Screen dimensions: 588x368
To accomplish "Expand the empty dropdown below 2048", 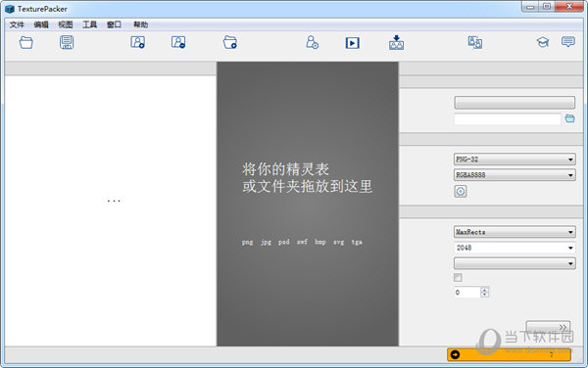I will pos(514,263).
